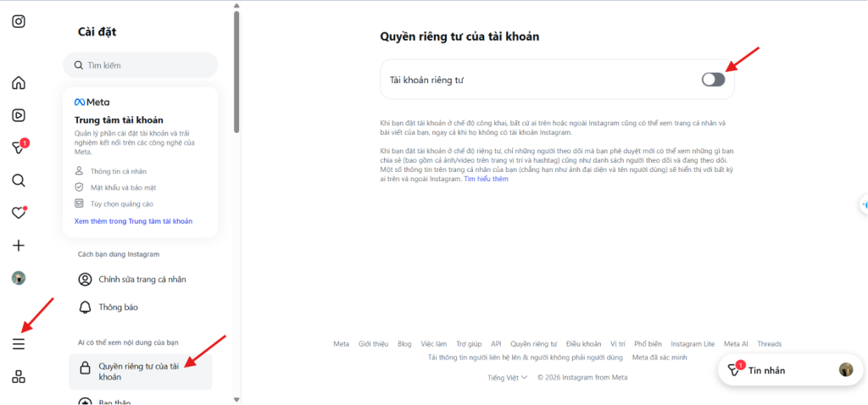The width and height of the screenshot is (868, 405).
Task: Click the shield icon beside Mật khẩu và bảo mật
Action: tap(79, 187)
